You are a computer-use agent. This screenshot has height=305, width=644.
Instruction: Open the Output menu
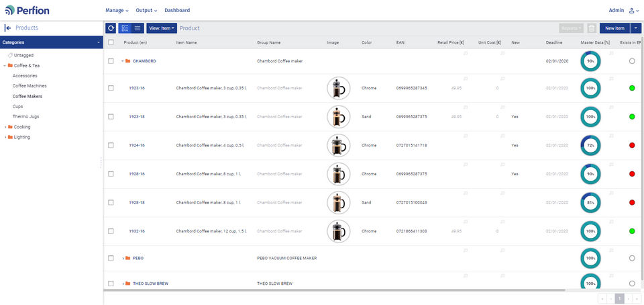[147, 10]
